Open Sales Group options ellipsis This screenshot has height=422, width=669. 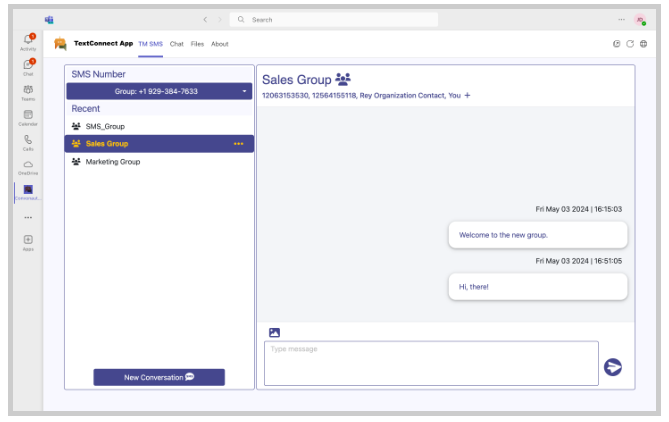point(239,144)
